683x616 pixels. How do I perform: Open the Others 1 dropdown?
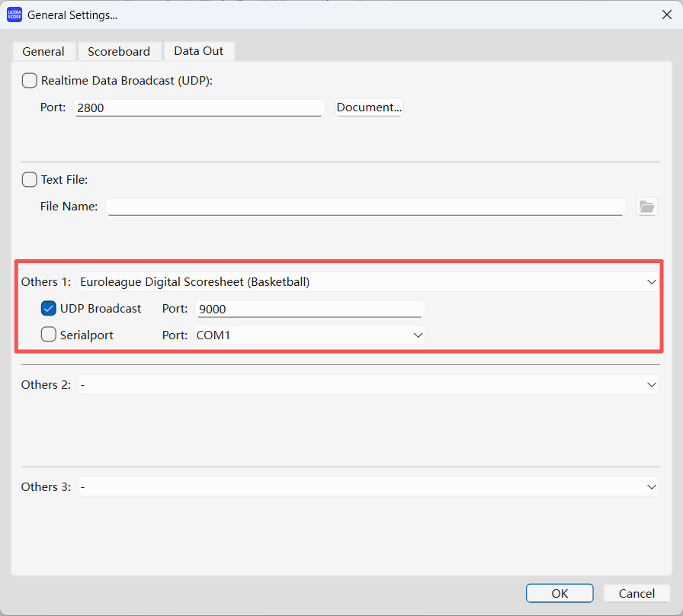[x=368, y=282]
